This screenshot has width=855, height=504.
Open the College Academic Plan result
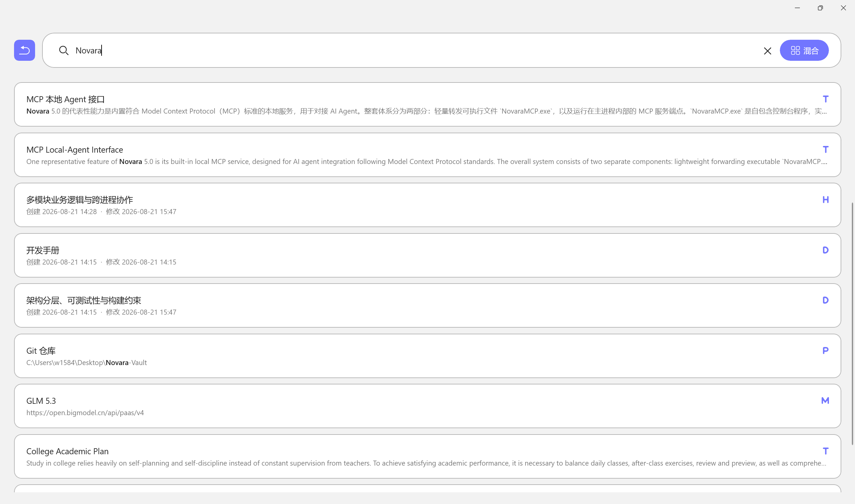pyautogui.click(x=427, y=457)
